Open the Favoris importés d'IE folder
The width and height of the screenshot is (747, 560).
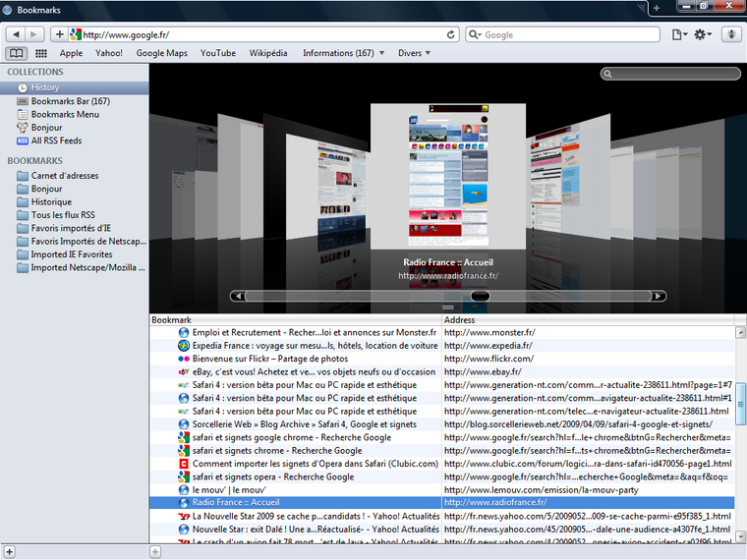(75, 228)
